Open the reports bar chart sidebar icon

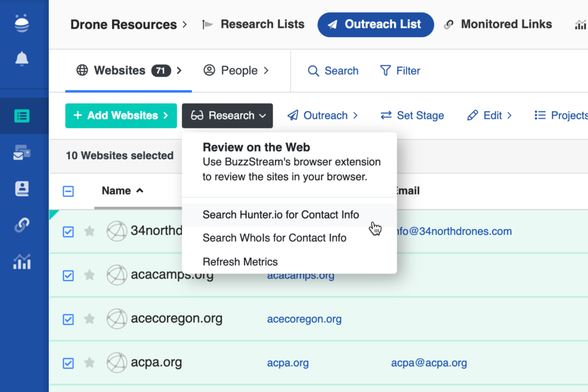(x=22, y=262)
